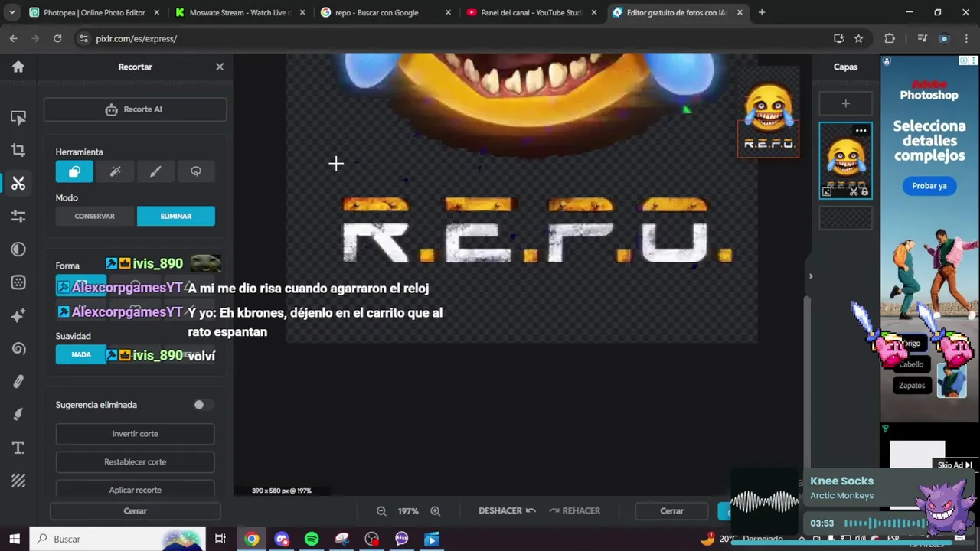Zoom in with plus magnifier
The width and height of the screenshot is (980, 551).
point(435,510)
